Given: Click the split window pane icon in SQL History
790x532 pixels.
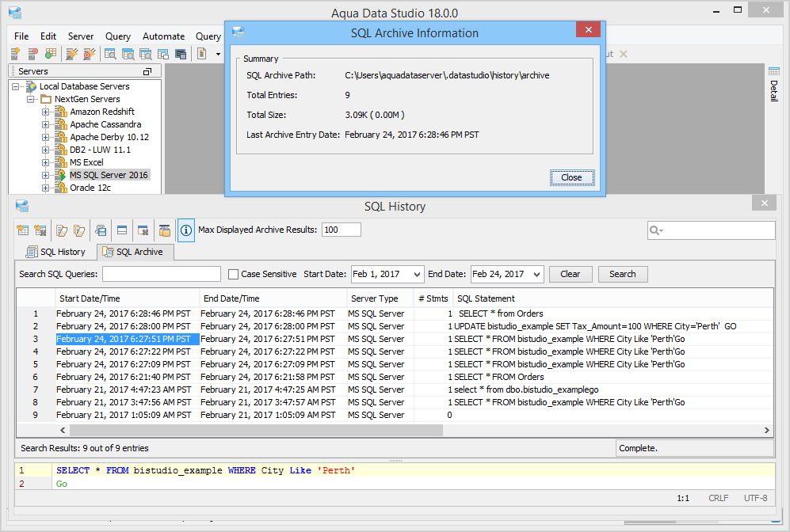Looking at the screenshot, I should [122, 230].
